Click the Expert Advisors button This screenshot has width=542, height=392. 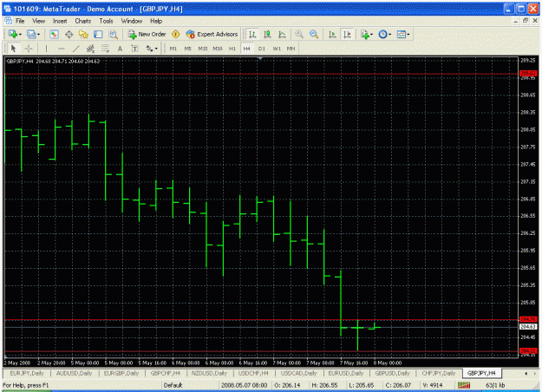tap(212, 34)
